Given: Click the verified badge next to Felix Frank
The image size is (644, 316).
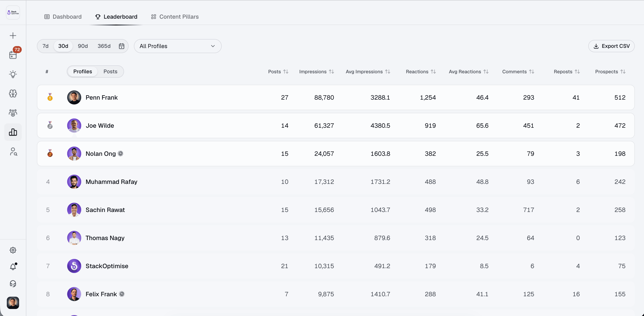Looking at the screenshot, I should tap(122, 294).
